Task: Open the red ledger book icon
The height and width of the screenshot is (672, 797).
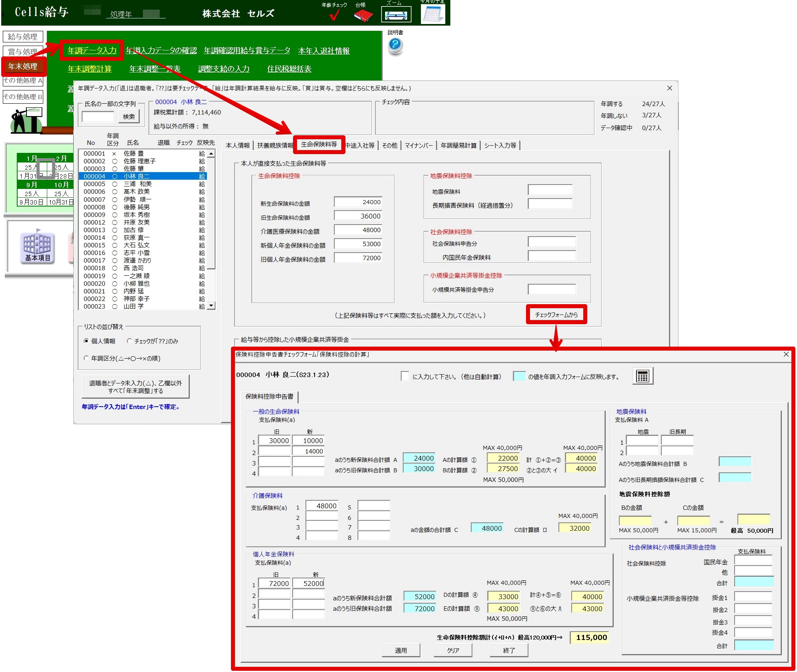Action: 363,16
